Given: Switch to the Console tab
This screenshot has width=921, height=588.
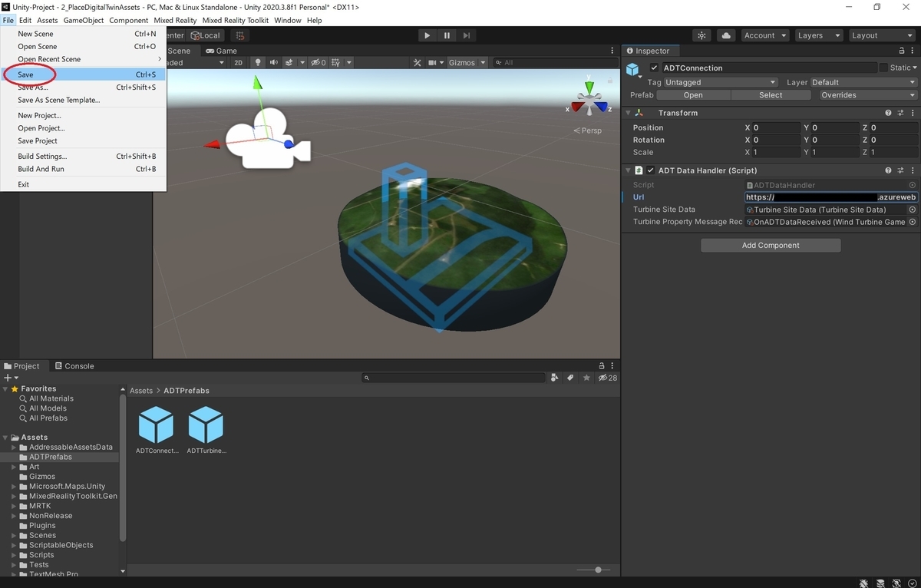Looking at the screenshot, I should 74,366.
